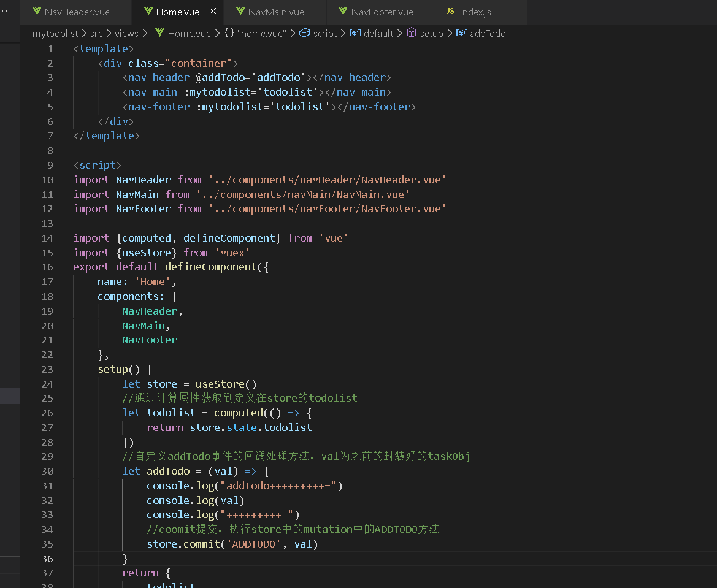
Task: Select line 23 via its line number
Action: pos(47,369)
